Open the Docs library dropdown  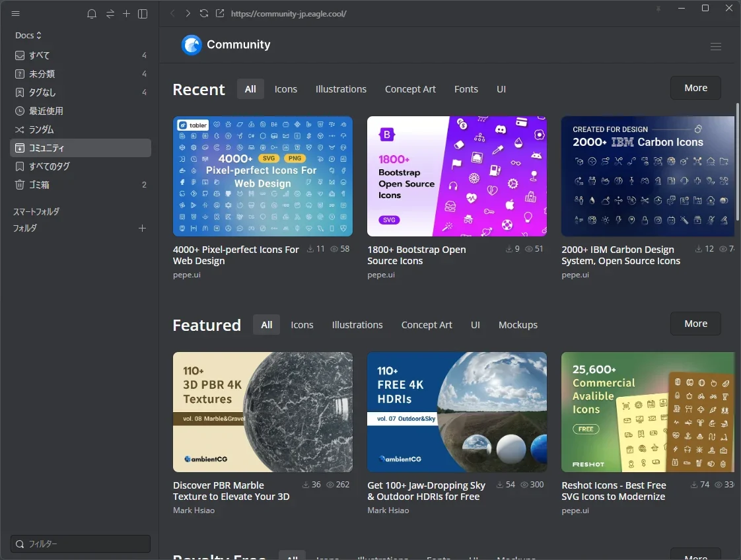[x=28, y=36]
